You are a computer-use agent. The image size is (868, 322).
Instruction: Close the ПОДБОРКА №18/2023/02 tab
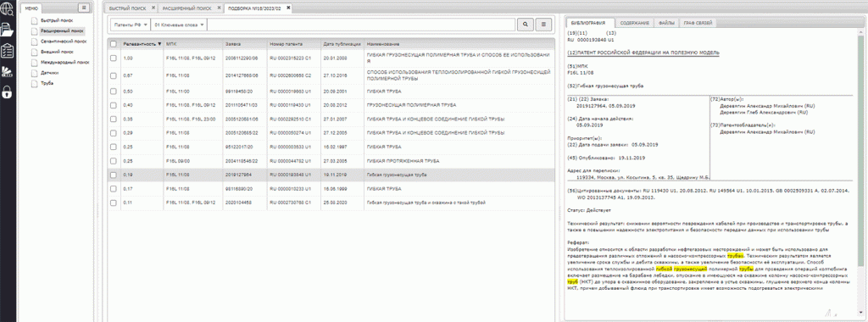pyautogui.click(x=288, y=8)
